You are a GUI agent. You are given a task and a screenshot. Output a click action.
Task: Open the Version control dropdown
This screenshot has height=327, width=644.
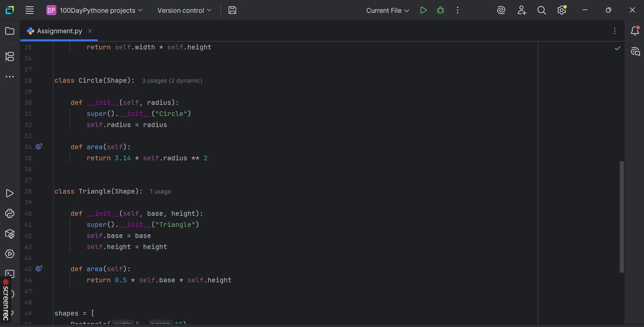pos(184,10)
